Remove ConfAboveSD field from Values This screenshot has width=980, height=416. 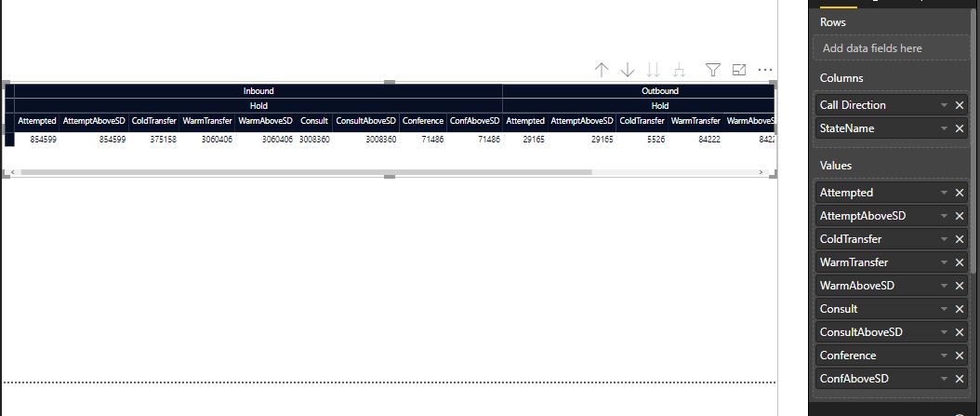960,379
